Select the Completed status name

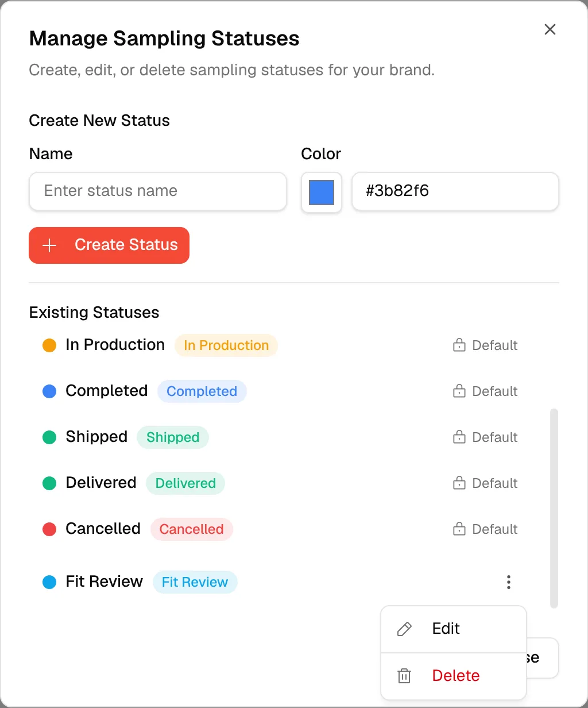107,391
